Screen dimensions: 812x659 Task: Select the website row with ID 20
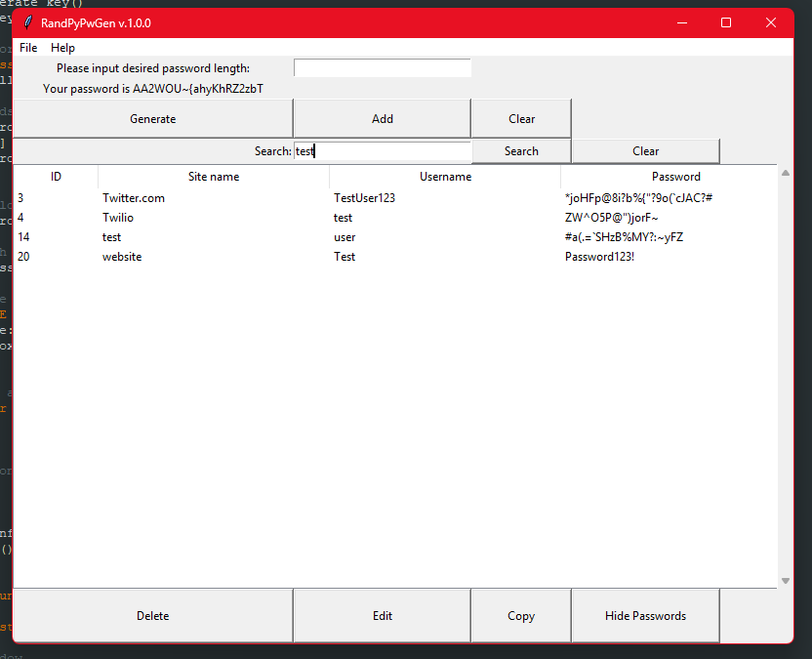tap(394, 257)
